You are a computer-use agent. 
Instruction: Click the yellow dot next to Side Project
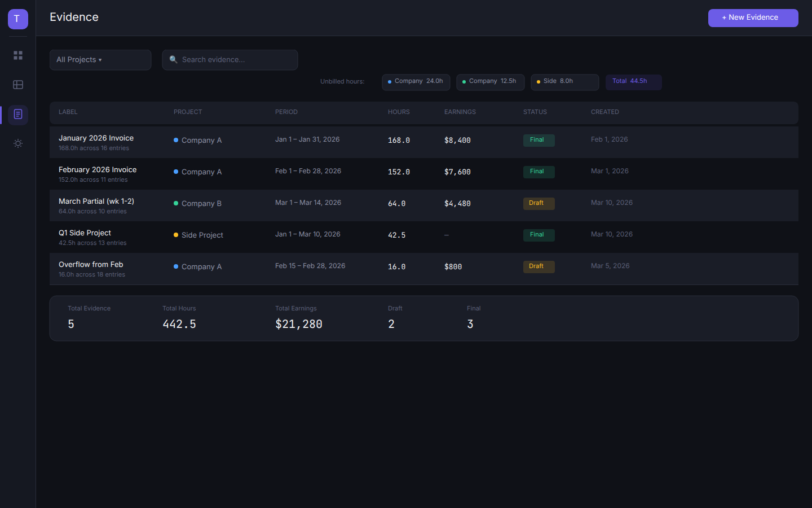coord(176,235)
